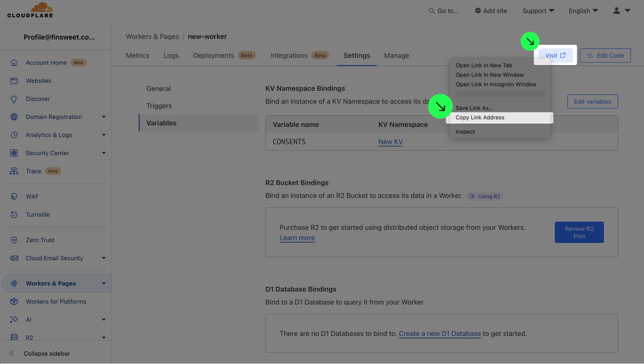Viewport: 644px width, 364px height.
Task: Click the Collapse sidebar label
Action: (x=47, y=354)
